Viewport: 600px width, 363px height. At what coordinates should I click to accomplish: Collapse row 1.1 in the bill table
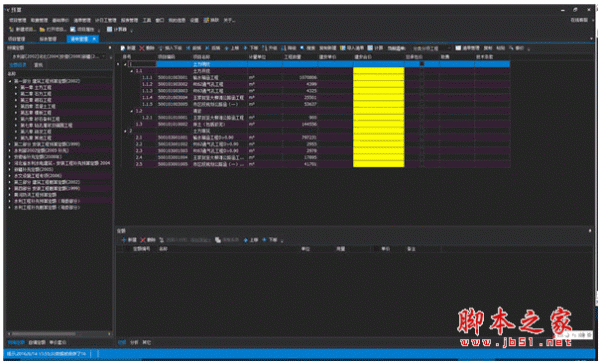coord(132,71)
